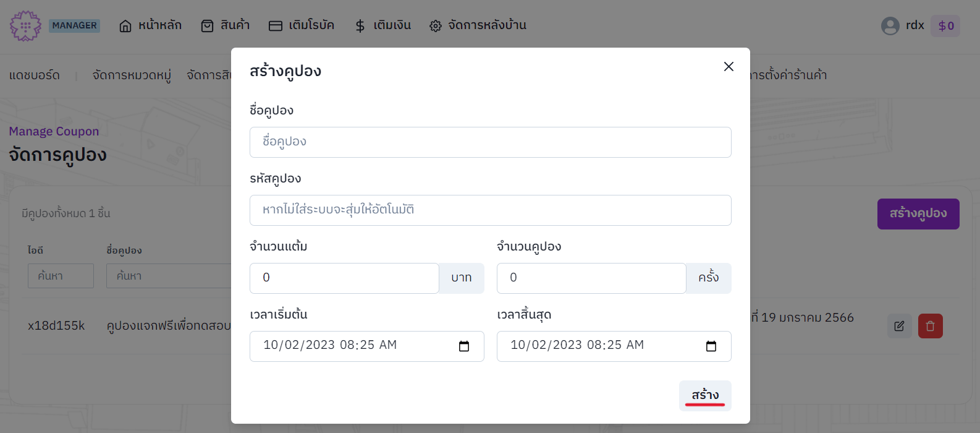Viewport: 980px width, 433px height.
Task: Click the เติมเงิน dollar menu item
Action: [382, 25]
